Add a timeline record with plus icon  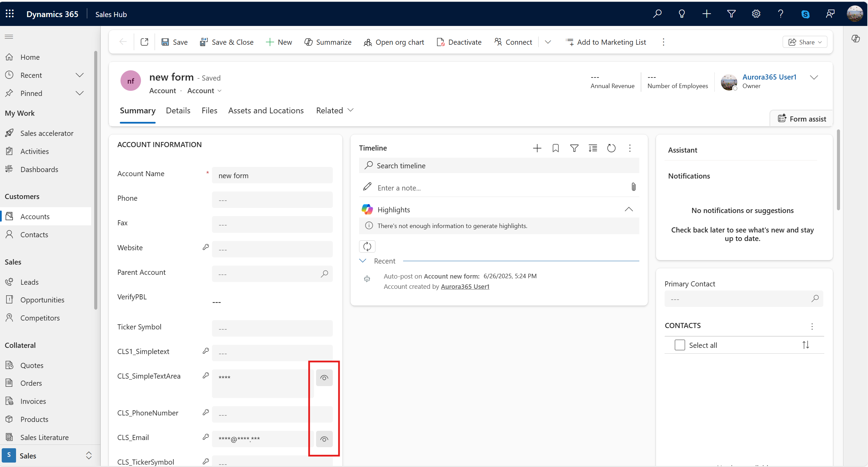(537, 148)
